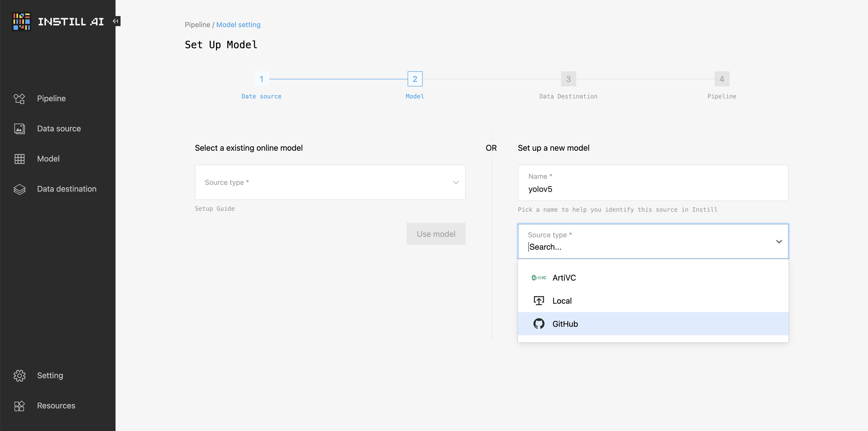Choose the ArtiVC source type option
Image resolution: width=868 pixels, height=431 pixels.
click(x=564, y=278)
